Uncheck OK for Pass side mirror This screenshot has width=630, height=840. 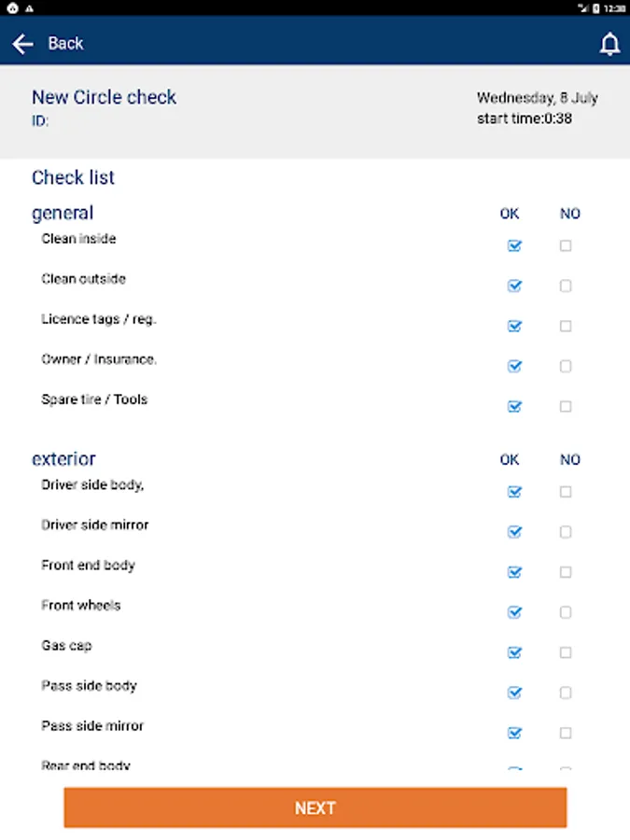pos(514,733)
